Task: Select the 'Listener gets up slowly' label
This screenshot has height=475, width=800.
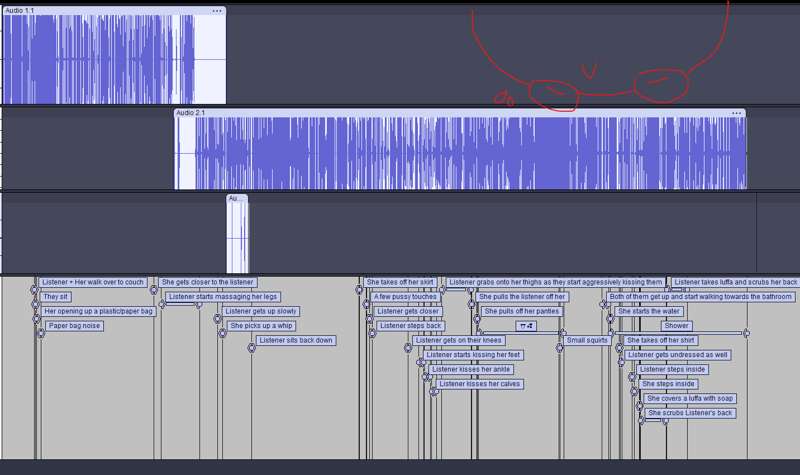Action: pos(261,311)
